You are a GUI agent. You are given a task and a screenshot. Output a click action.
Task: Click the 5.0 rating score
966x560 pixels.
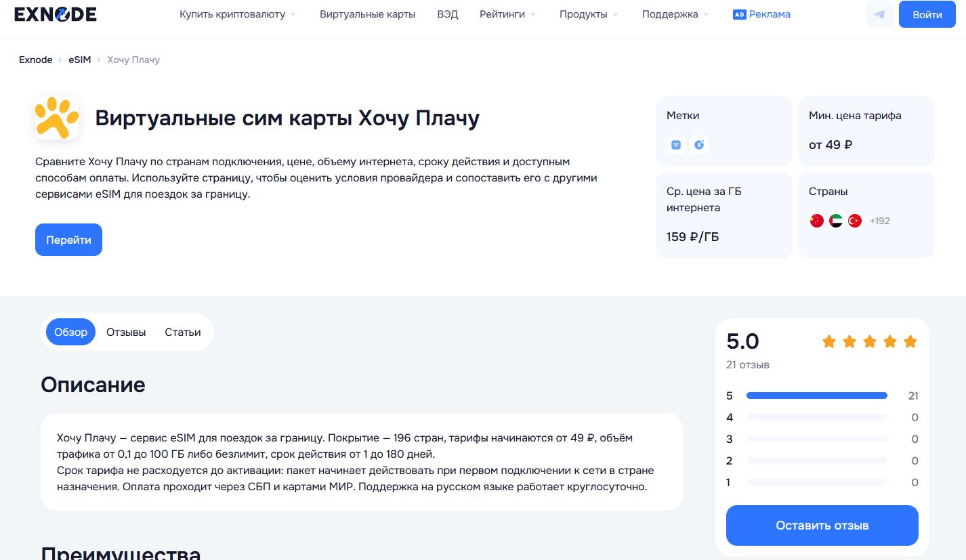[743, 341]
